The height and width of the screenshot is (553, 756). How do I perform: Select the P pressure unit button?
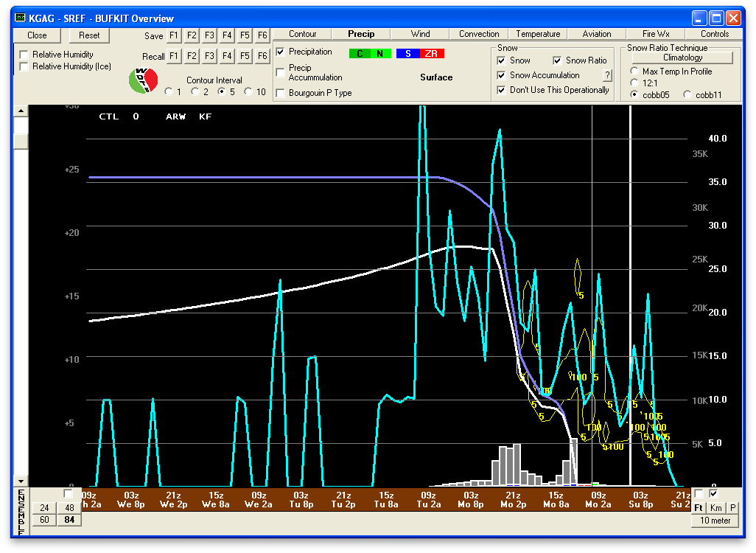(x=733, y=507)
